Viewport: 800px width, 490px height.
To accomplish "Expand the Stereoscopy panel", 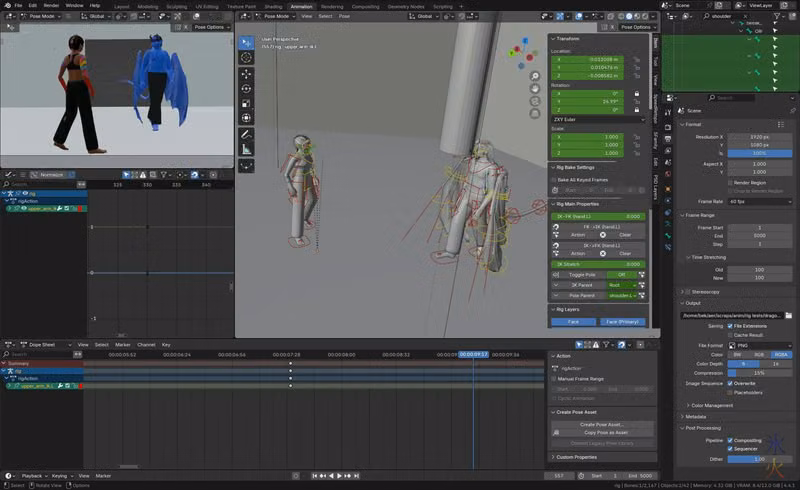I will click(x=705, y=292).
